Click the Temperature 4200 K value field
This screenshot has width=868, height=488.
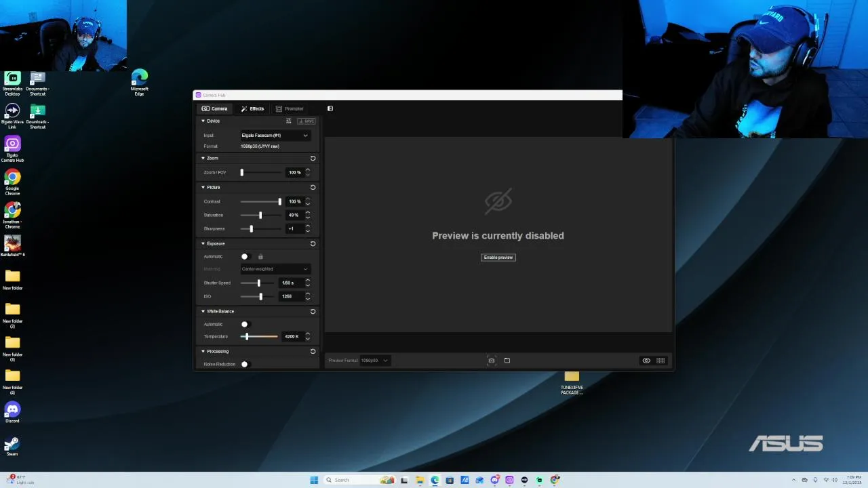[x=292, y=337]
